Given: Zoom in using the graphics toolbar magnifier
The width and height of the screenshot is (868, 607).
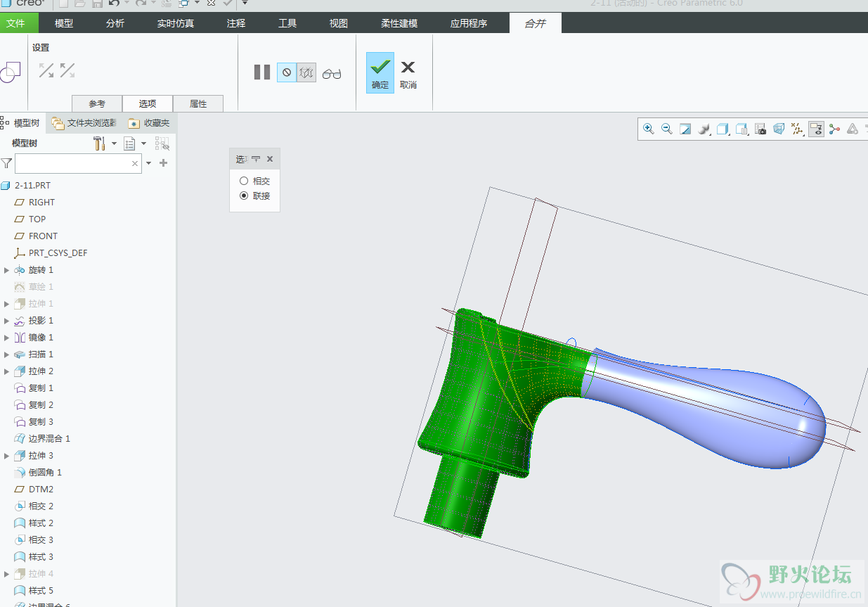Looking at the screenshot, I should (x=649, y=129).
